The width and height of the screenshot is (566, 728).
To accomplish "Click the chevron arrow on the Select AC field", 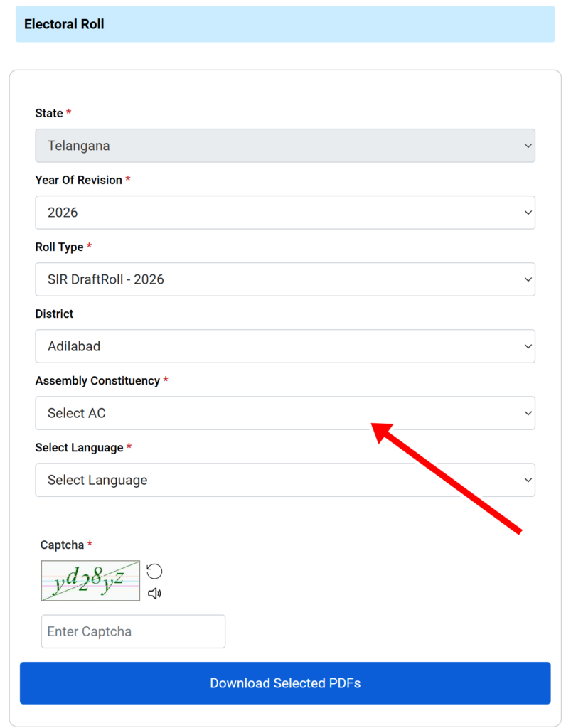I will [x=528, y=413].
